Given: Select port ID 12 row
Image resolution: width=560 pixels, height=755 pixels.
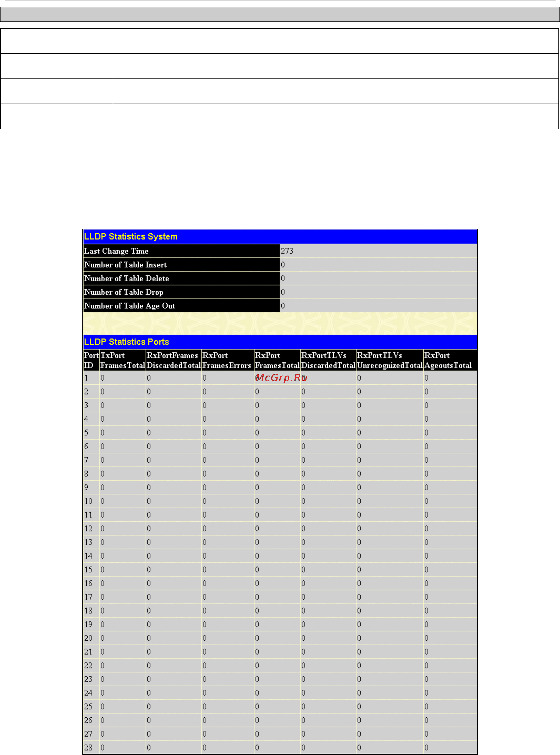Looking at the screenshot, I should click(x=280, y=529).
